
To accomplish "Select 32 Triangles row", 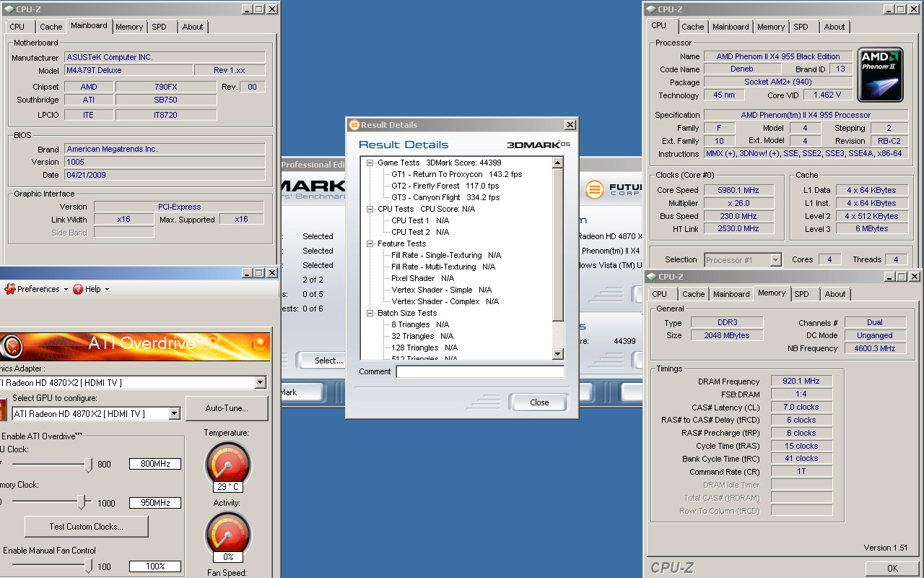I will coord(422,336).
